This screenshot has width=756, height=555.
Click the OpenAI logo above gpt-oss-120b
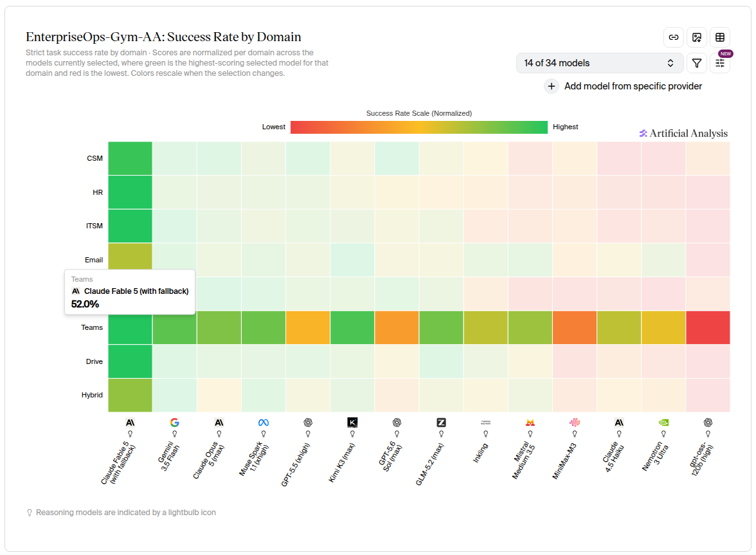click(x=708, y=423)
